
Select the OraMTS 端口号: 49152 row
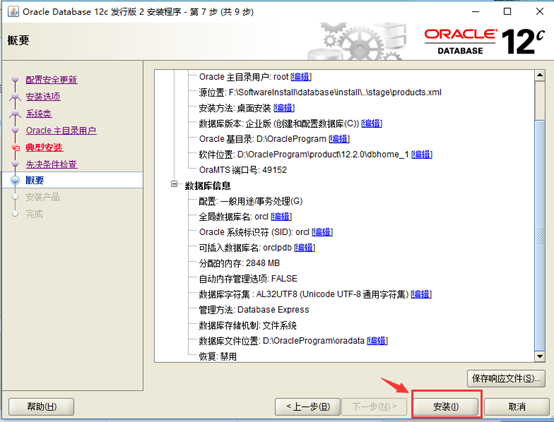point(243,170)
